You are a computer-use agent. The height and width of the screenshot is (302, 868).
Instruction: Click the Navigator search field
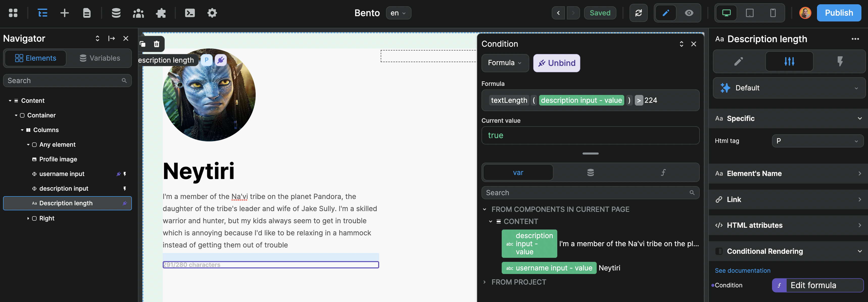coord(67,81)
